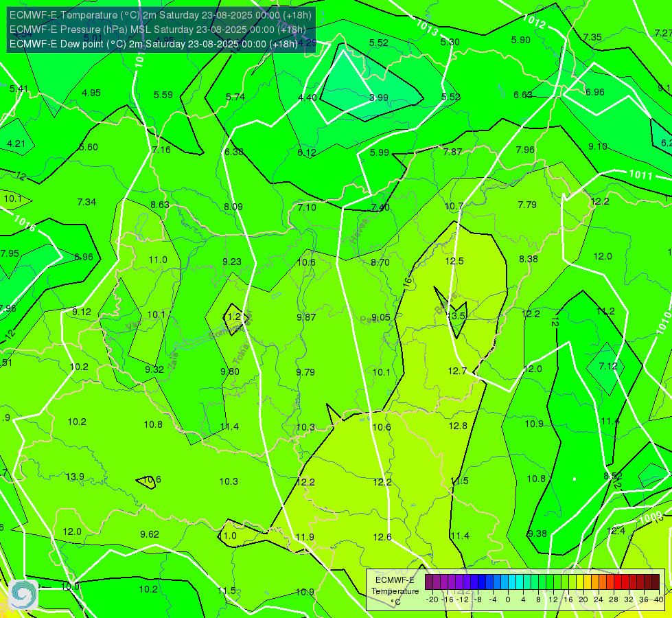
Task: Click the 8.63 dew point value
Action: (x=160, y=205)
